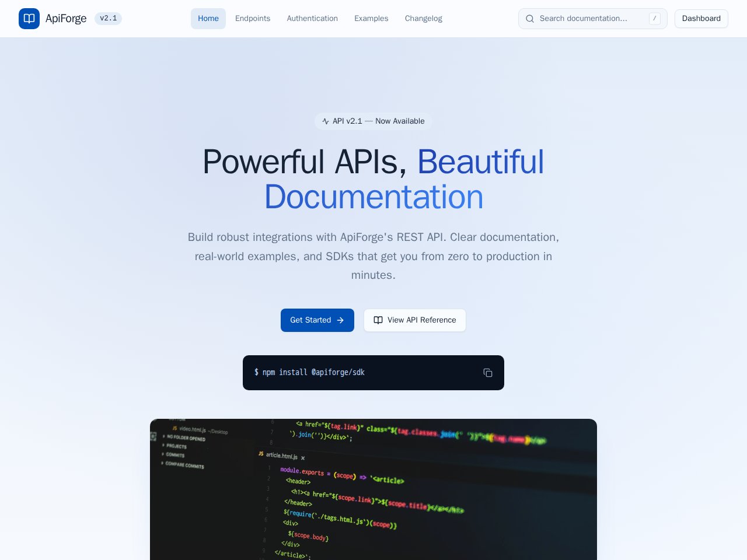Viewport: 747px width, 560px height.
Task: View the Changelog page
Action: pos(424,19)
